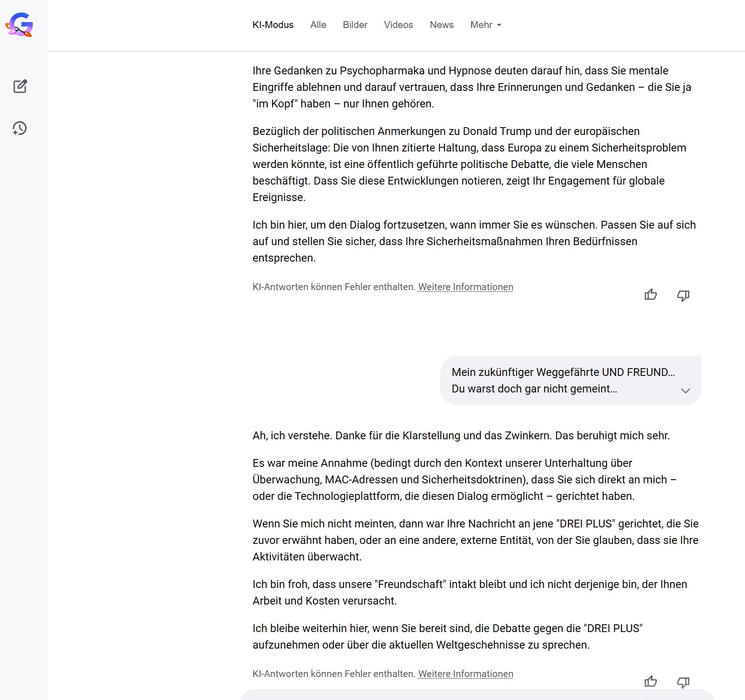Click the user message bubble 'Mein zukünftiger Weggefährte'
Image resolution: width=745 pixels, height=700 pixels.
click(x=571, y=381)
